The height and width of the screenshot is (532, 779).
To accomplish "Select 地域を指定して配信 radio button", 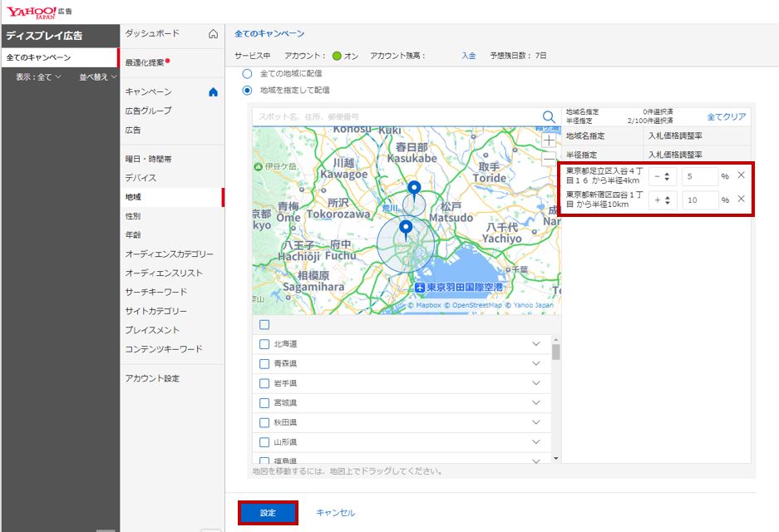I will pos(247,91).
